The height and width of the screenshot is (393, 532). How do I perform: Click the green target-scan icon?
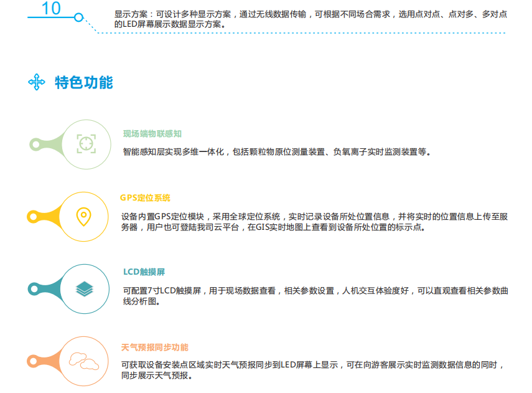coord(86,144)
